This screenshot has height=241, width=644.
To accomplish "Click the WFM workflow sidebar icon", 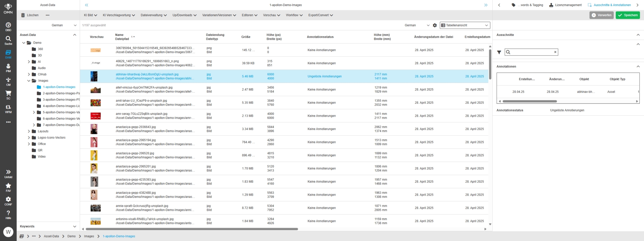I will [8, 109].
